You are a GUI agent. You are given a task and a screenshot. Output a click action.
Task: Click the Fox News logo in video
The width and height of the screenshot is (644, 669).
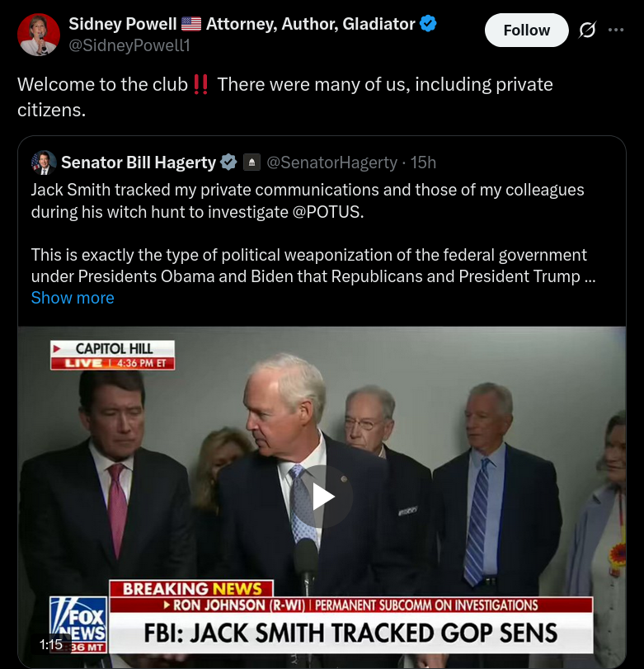pyautogui.click(x=78, y=623)
